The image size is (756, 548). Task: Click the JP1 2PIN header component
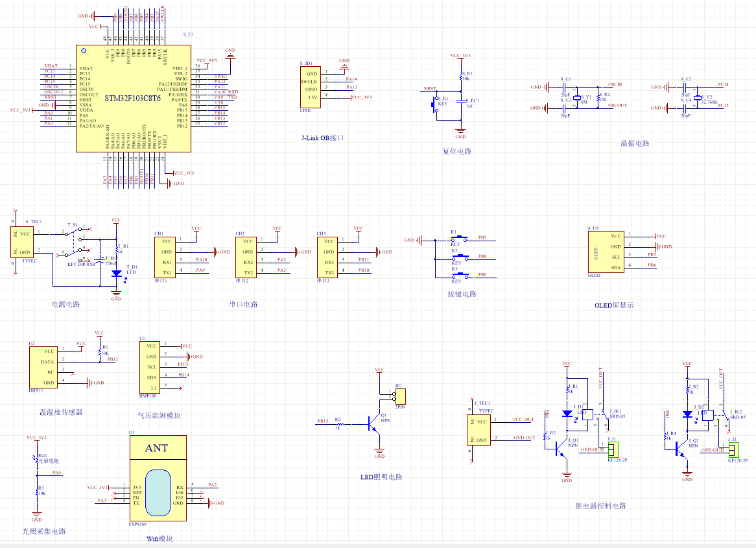pyautogui.click(x=401, y=396)
